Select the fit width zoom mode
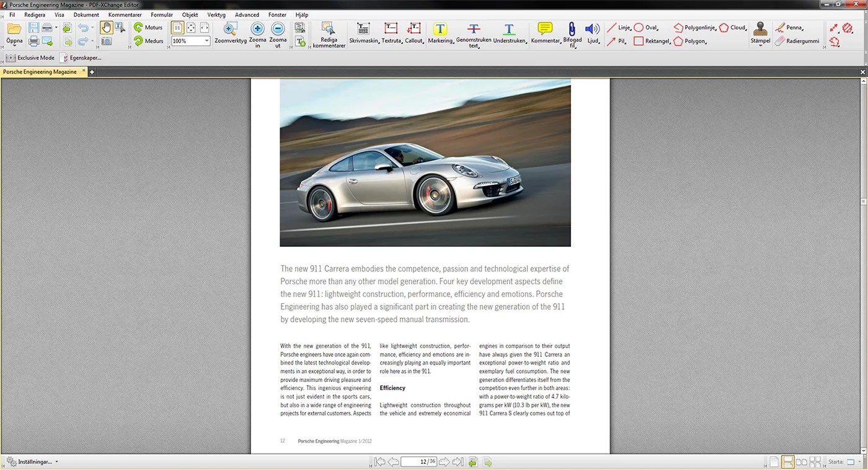Image resolution: width=868 pixels, height=470 pixels. click(x=205, y=27)
